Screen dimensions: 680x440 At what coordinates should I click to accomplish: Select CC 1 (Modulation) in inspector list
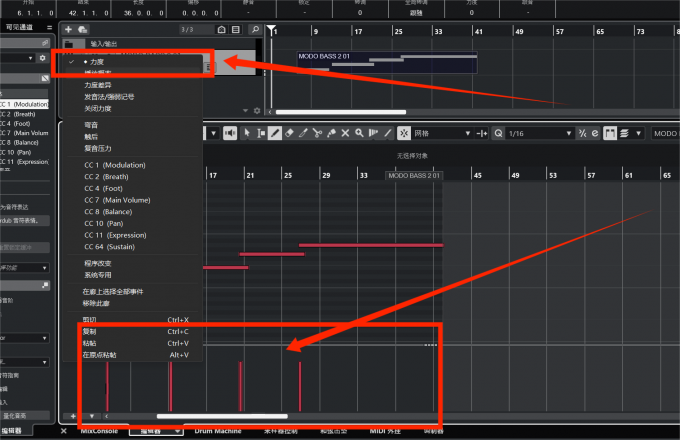[x=24, y=104]
